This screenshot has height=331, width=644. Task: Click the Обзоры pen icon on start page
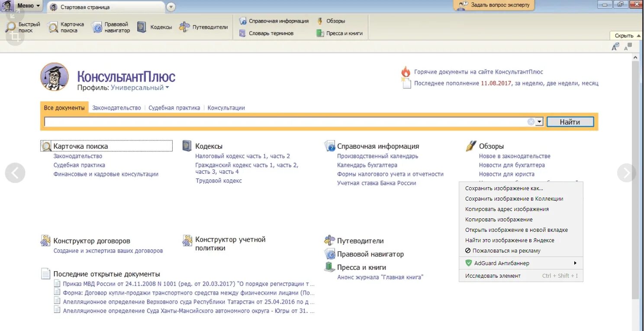471,146
